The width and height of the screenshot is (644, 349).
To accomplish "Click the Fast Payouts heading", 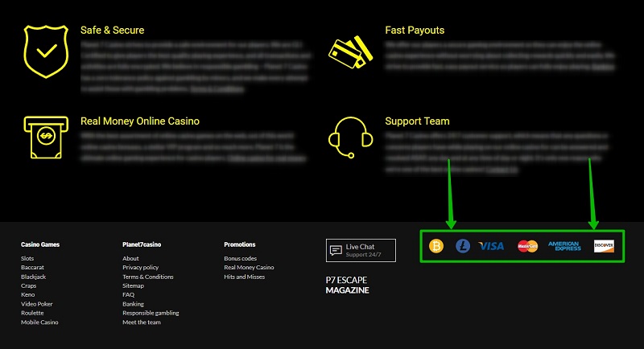I will [x=415, y=31].
